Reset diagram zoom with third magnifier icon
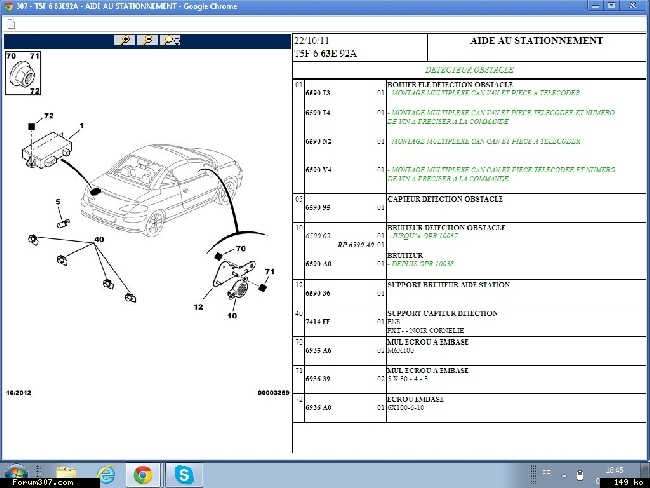 pos(171,40)
